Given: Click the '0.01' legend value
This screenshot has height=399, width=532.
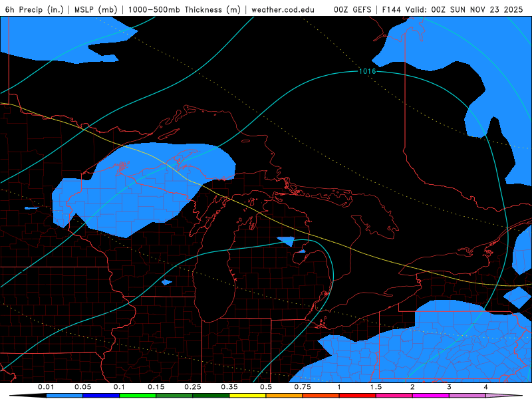Looking at the screenshot, I should (x=46, y=387).
